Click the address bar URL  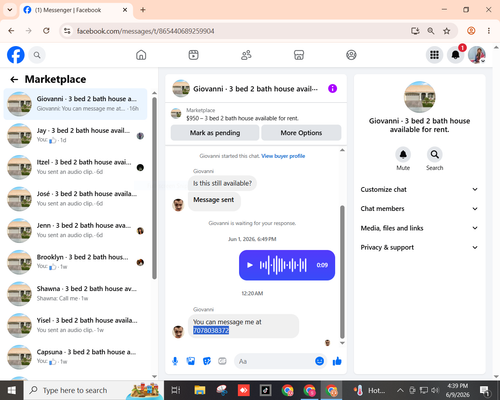click(145, 31)
